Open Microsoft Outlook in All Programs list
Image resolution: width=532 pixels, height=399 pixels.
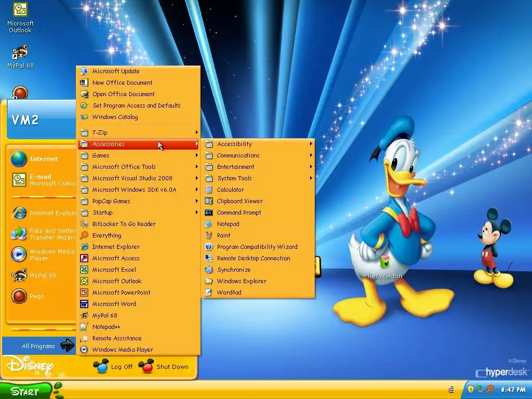138,281
